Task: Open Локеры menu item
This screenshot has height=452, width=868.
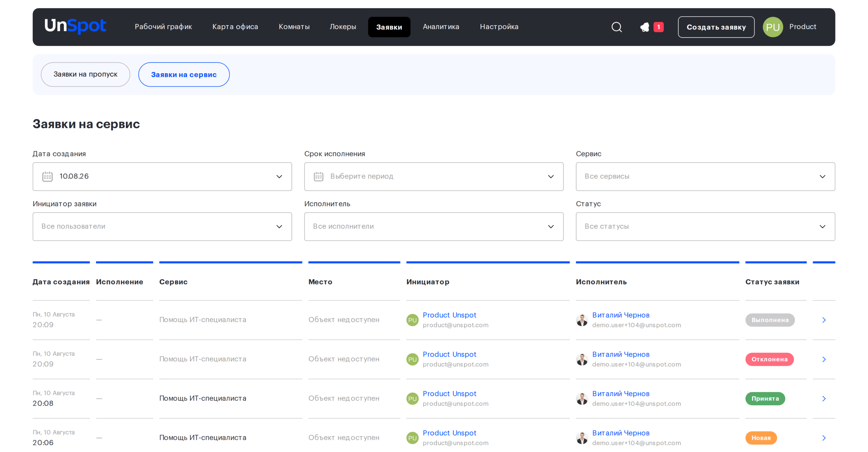Action: click(x=343, y=27)
